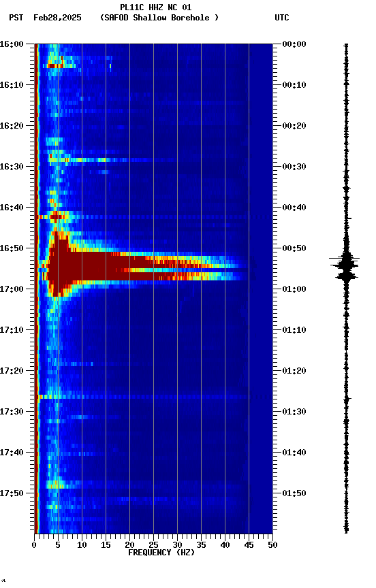
Task: Click the 20 Hz frequency tick label
Action: coord(129,545)
